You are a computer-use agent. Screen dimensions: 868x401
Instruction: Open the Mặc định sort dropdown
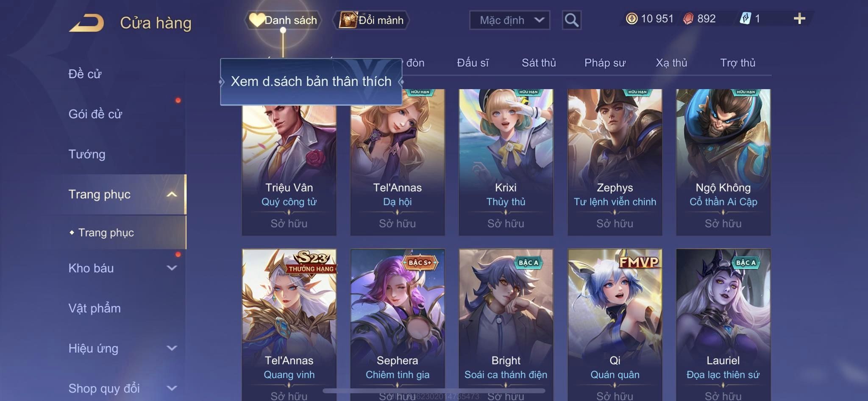point(509,20)
